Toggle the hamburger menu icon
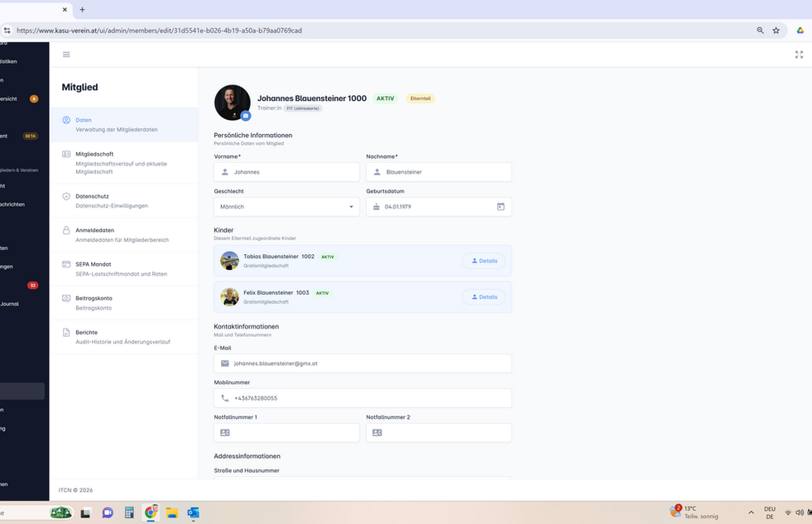This screenshot has height=524, width=812. point(66,55)
